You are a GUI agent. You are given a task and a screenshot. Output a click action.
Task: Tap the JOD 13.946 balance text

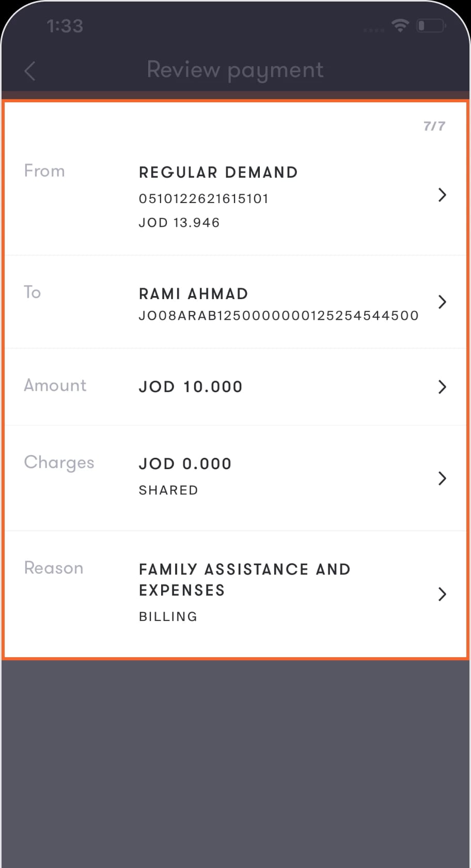179,223
